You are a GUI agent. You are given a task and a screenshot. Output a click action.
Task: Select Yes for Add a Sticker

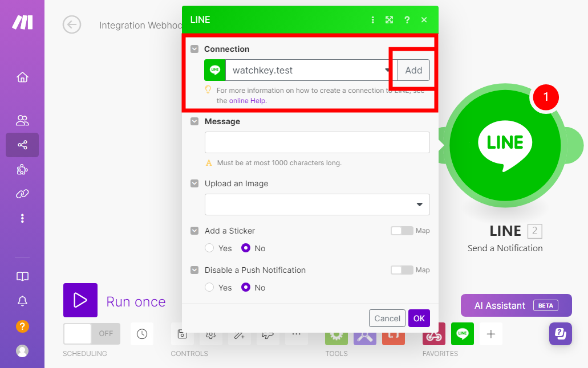point(209,248)
